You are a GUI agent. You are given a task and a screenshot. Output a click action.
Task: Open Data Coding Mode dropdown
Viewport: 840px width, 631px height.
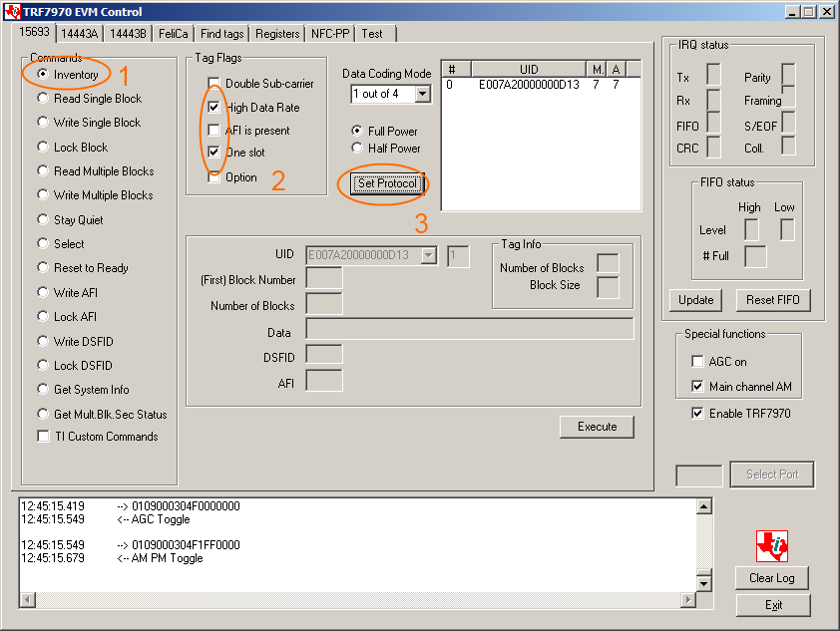(423, 94)
